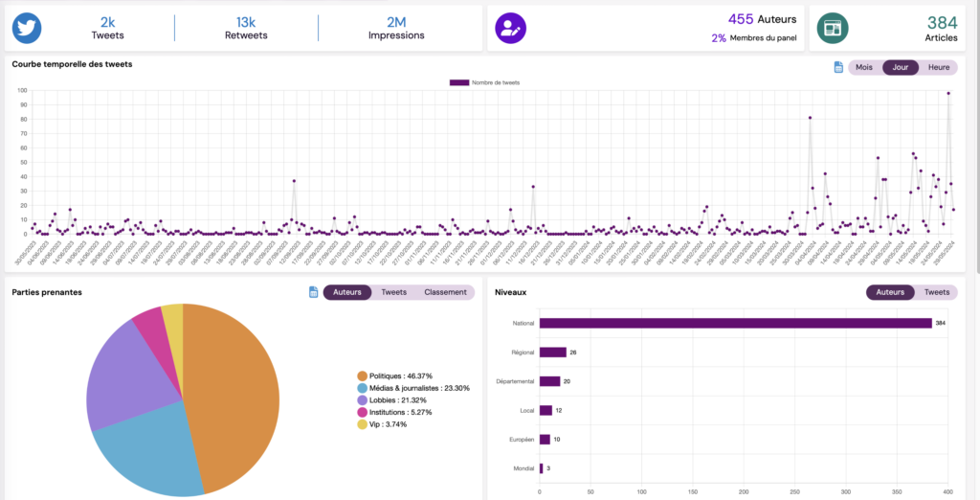Image resolution: width=980 pixels, height=500 pixels.
Task: Click the orange Politiques pie slice
Action: [x=234, y=393]
